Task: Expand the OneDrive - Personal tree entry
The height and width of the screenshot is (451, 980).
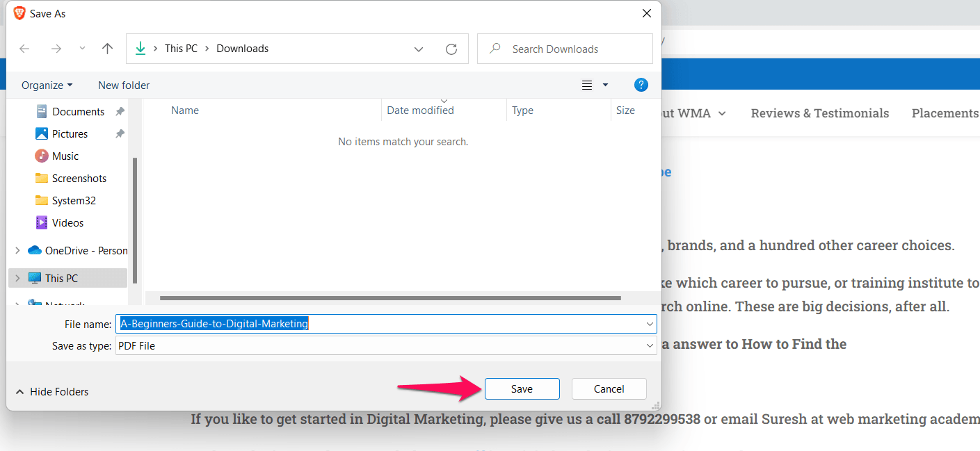Action: coord(17,250)
